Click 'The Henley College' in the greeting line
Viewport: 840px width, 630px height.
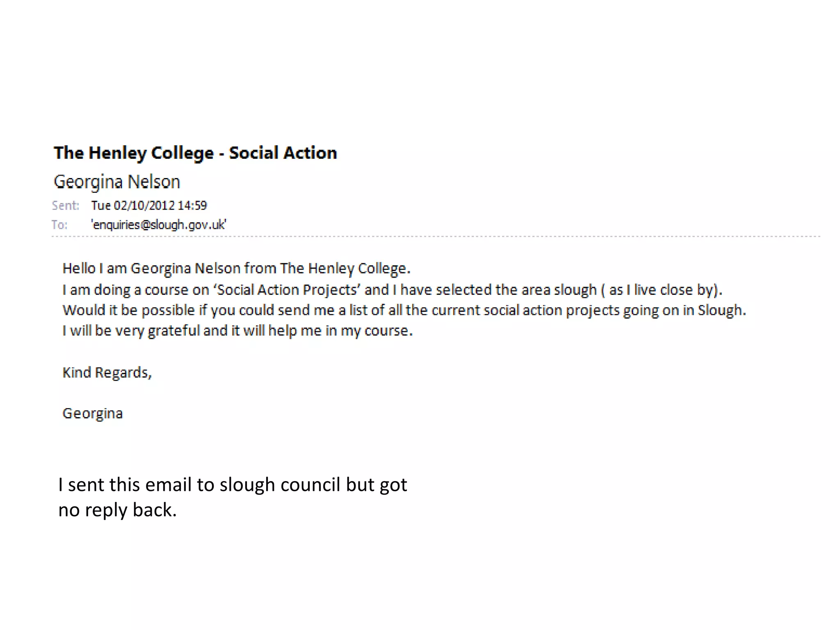pos(345,269)
